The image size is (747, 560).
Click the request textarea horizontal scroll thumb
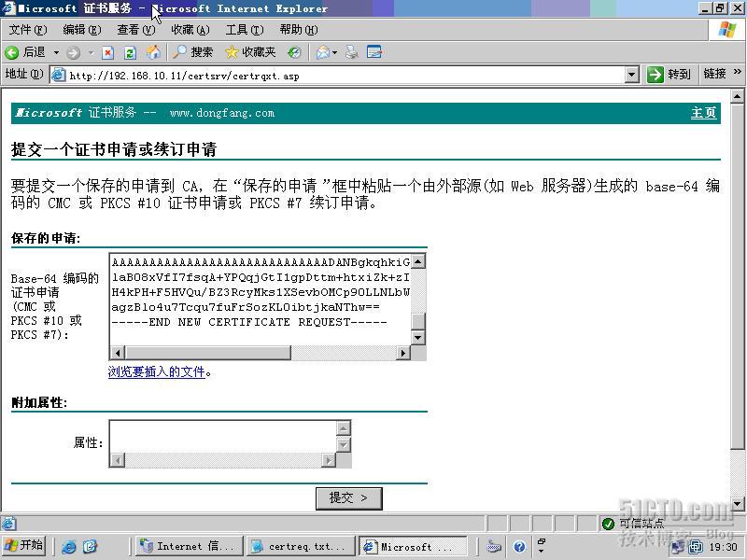(x=207, y=353)
